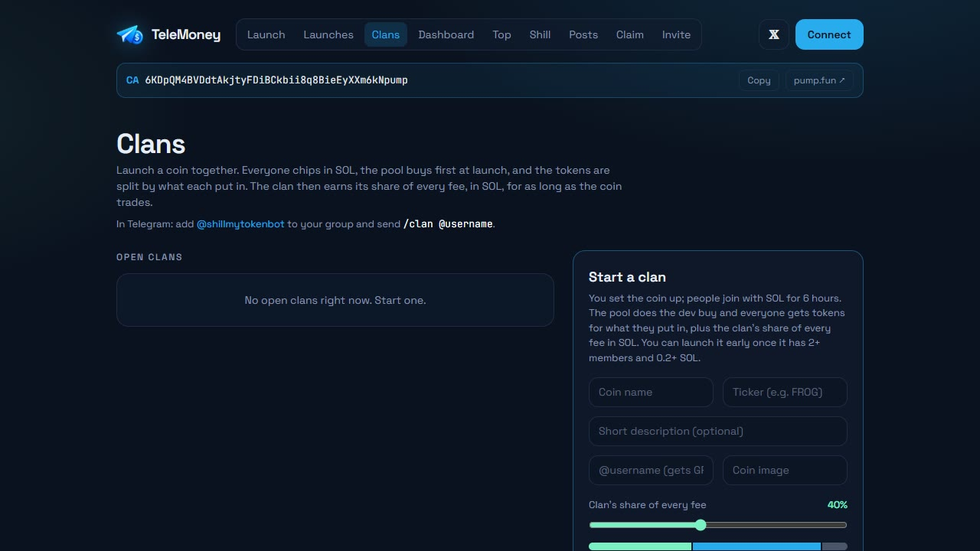Copy the contract address
This screenshot has width=980, height=551.
click(759, 80)
